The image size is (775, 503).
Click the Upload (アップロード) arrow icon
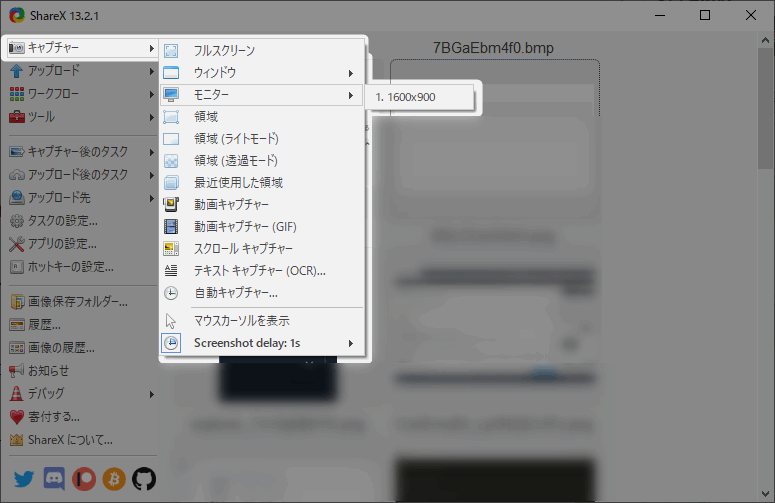tap(16, 71)
